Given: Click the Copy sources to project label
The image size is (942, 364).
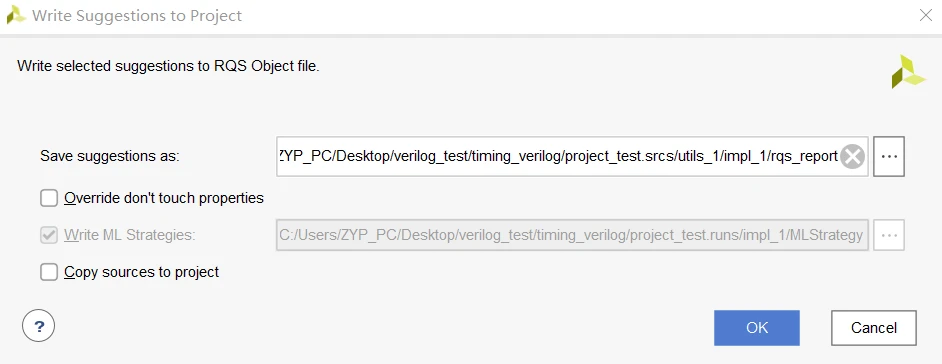Looking at the screenshot, I should coord(142,272).
